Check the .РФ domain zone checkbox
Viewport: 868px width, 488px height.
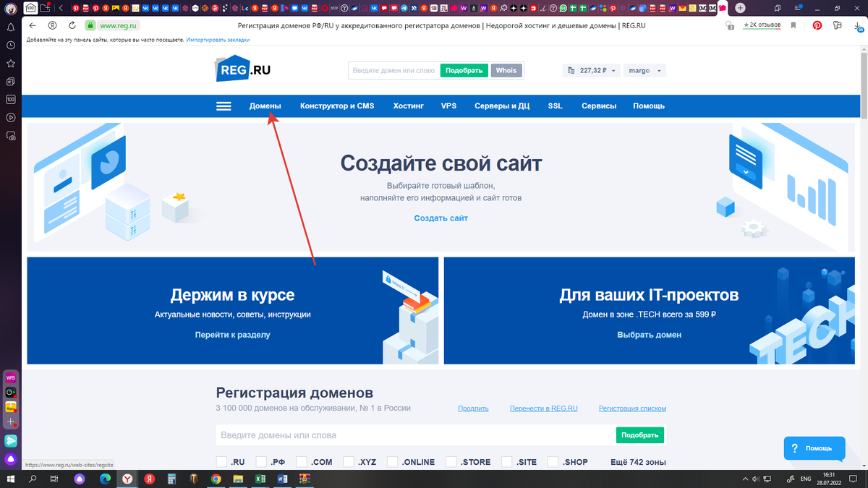[262, 462]
